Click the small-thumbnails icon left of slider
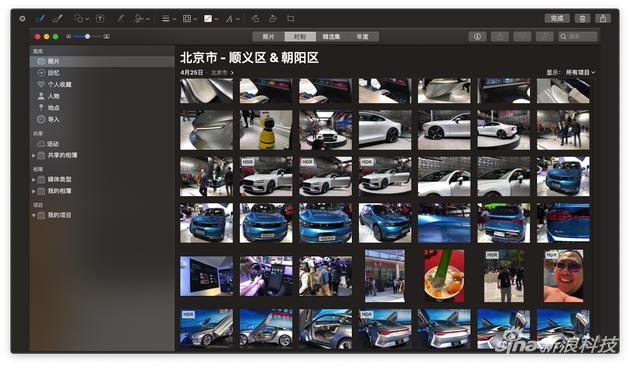 click(x=69, y=37)
